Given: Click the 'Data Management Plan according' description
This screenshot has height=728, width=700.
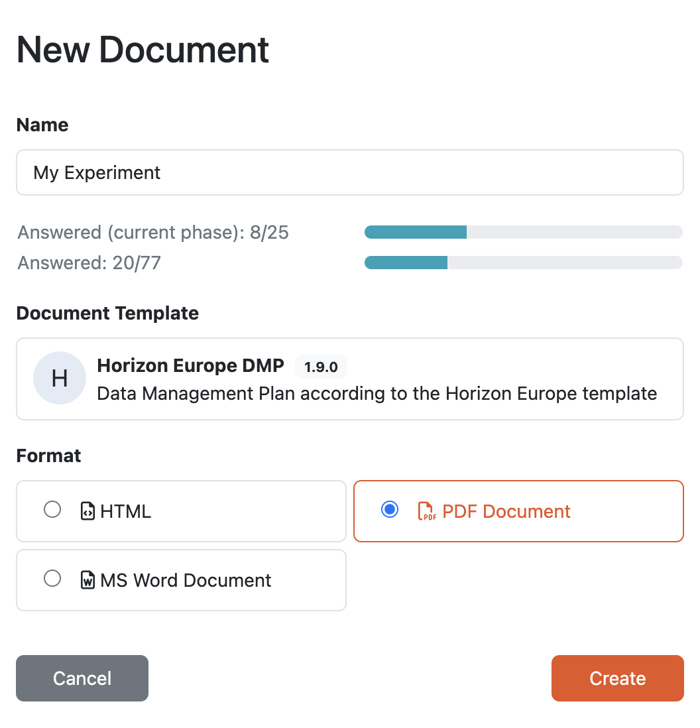Looking at the screenshot, I should pos(377,394).
